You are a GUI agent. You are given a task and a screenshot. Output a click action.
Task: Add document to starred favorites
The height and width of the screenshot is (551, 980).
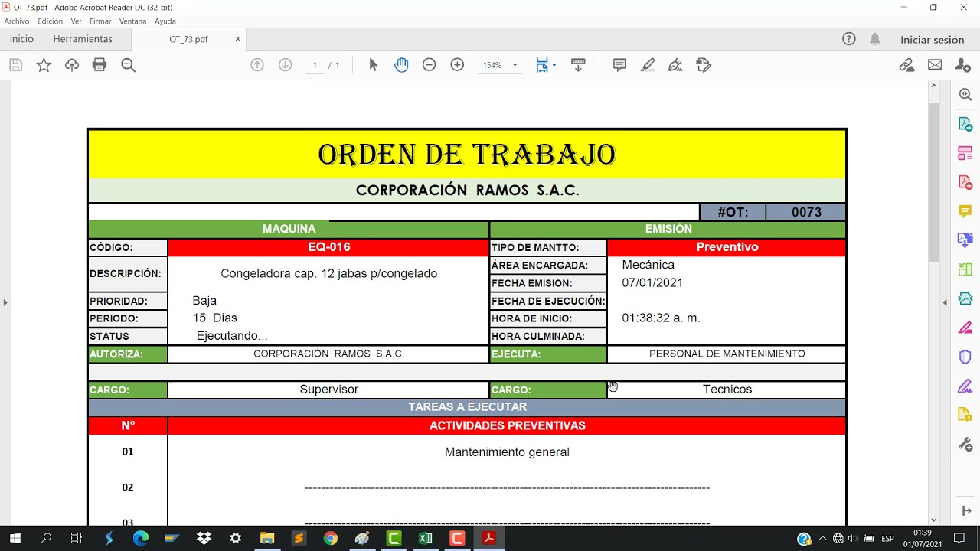tap(44, 65)
